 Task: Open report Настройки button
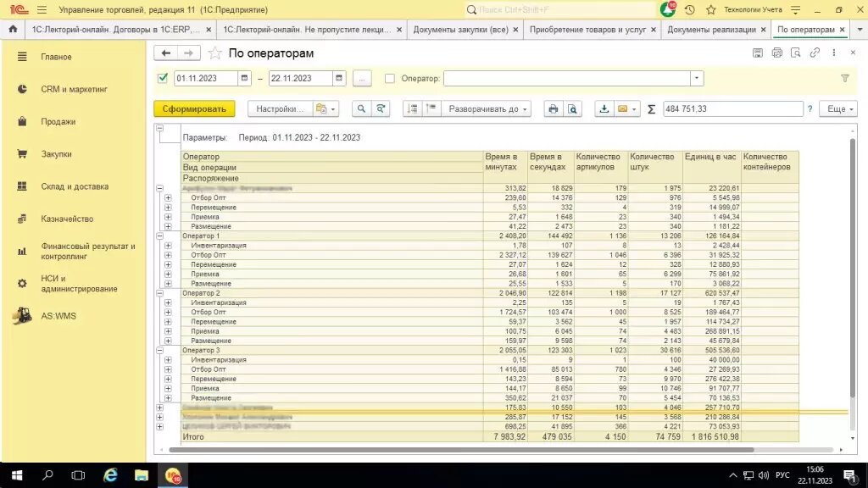click(280, 109)
